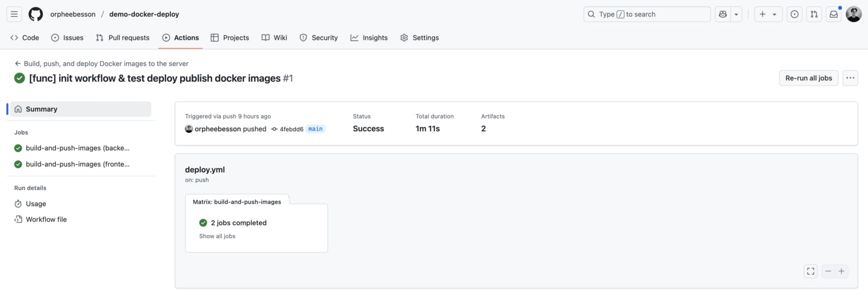
Task: Go back to the Build, push, and deploy workflow link
Action: coord(106,63)
